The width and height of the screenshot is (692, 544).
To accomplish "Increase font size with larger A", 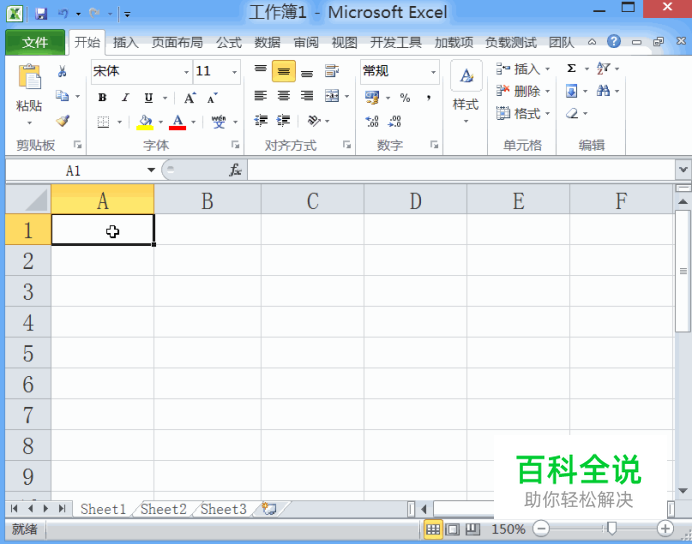I will pyautogui.click(x=190, y=98).
